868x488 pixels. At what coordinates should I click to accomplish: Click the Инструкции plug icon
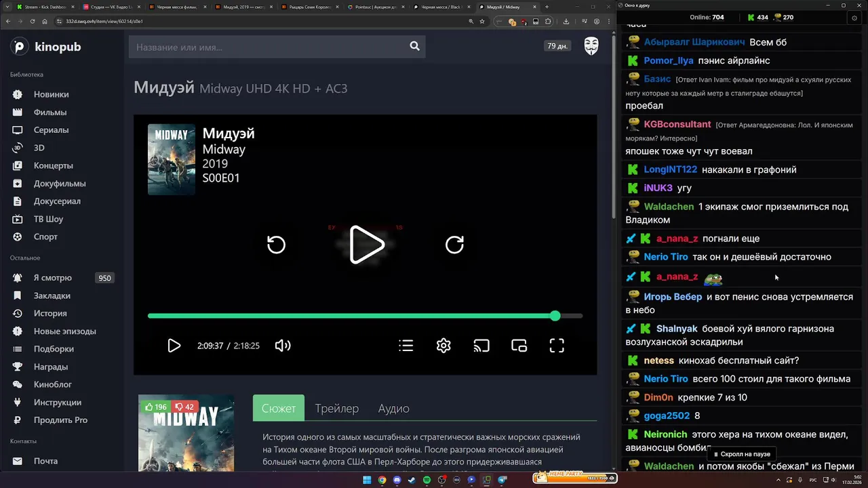coord(18,403)
